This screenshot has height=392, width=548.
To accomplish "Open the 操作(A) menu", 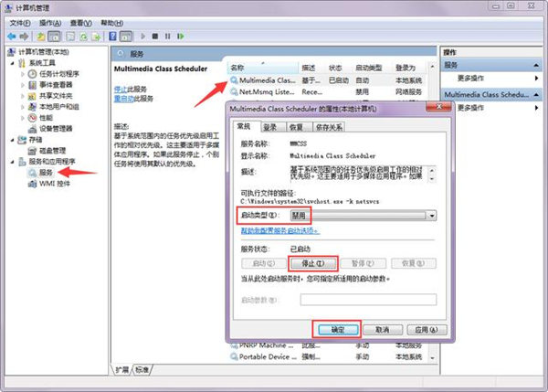I will click(x=50, y=23).
